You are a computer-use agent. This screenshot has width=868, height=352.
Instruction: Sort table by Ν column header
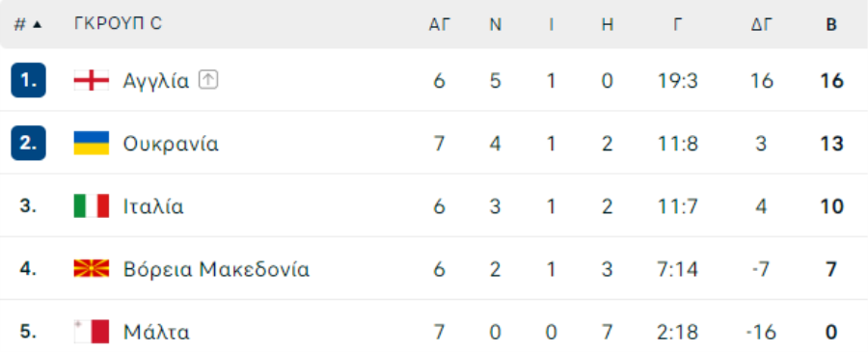tap(496, 24)
